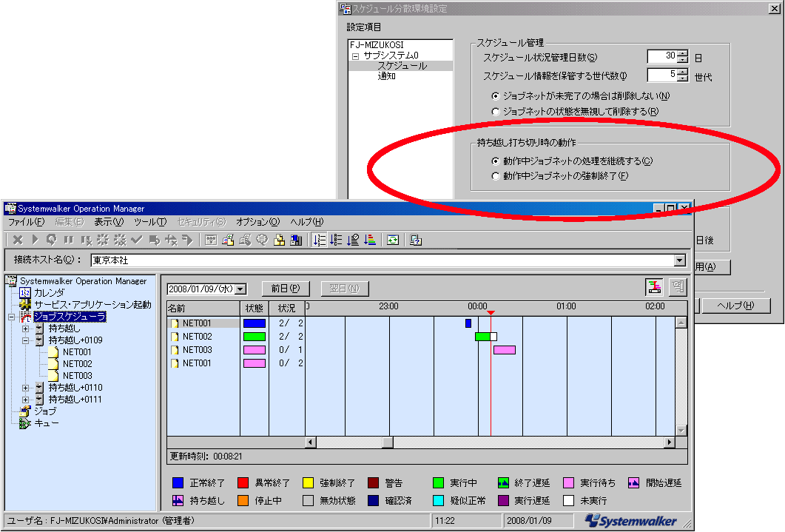
Task: Click the スケジュール状況管理日数 value field
Action: pyautogui.click(x=662, y=56)
